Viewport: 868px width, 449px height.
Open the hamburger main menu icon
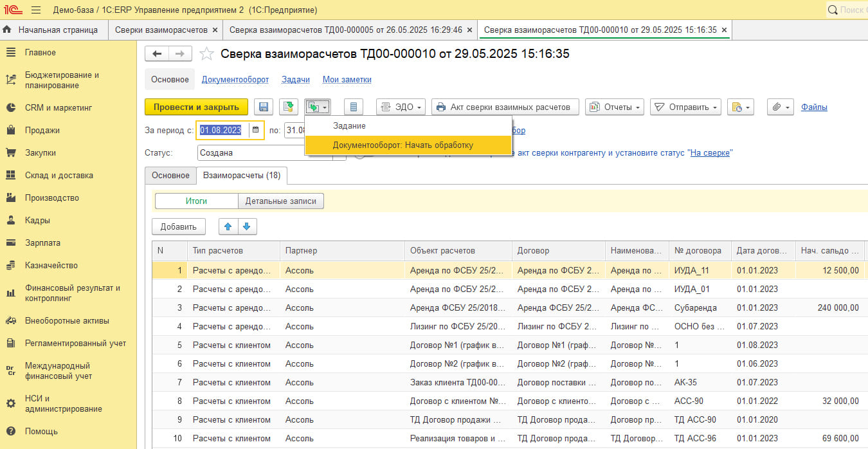(36, 10)
